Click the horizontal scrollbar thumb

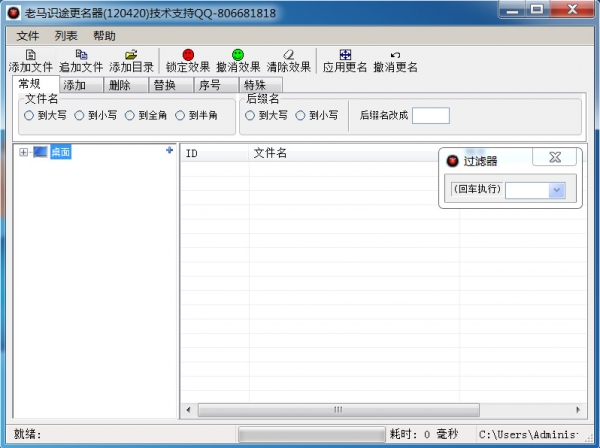tap(339, 410)
